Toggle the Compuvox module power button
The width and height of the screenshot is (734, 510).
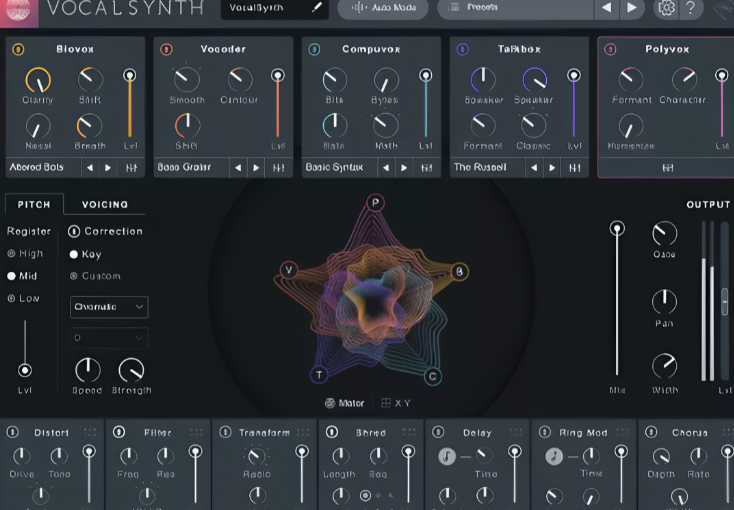[x=314, y=49]
